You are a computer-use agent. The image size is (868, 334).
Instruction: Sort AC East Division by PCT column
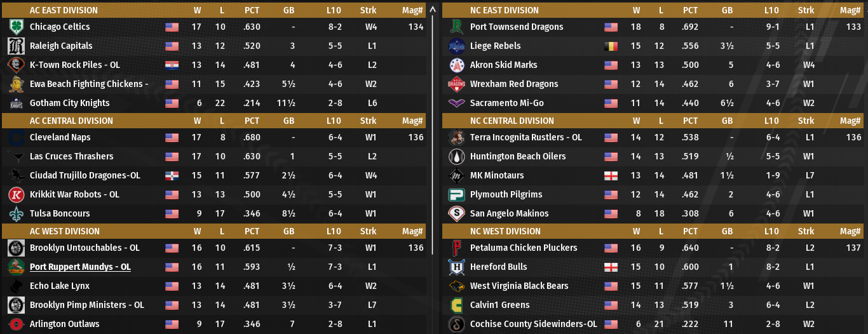[252, 10]
